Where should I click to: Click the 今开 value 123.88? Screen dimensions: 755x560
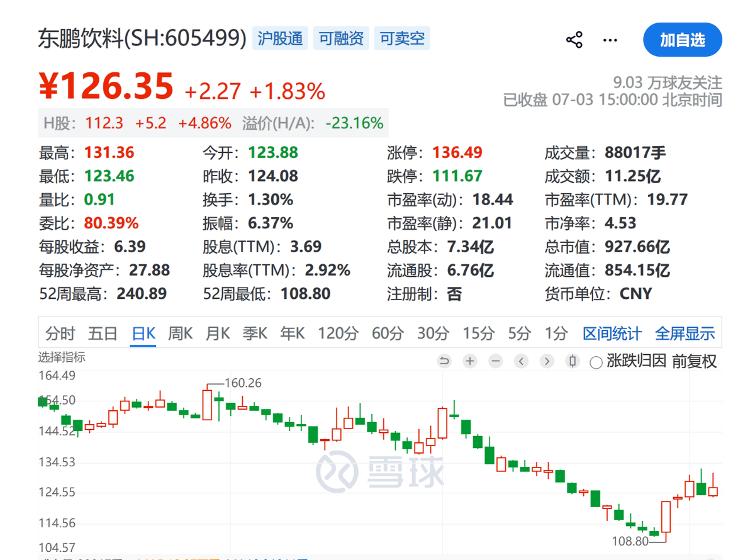[x=273, y=152]
